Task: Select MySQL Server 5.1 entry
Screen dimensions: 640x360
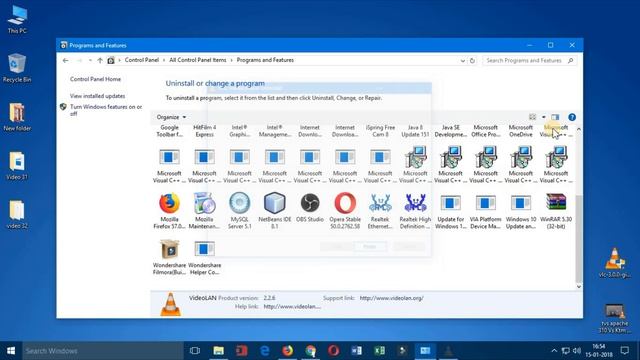Action: pos(240,211)
